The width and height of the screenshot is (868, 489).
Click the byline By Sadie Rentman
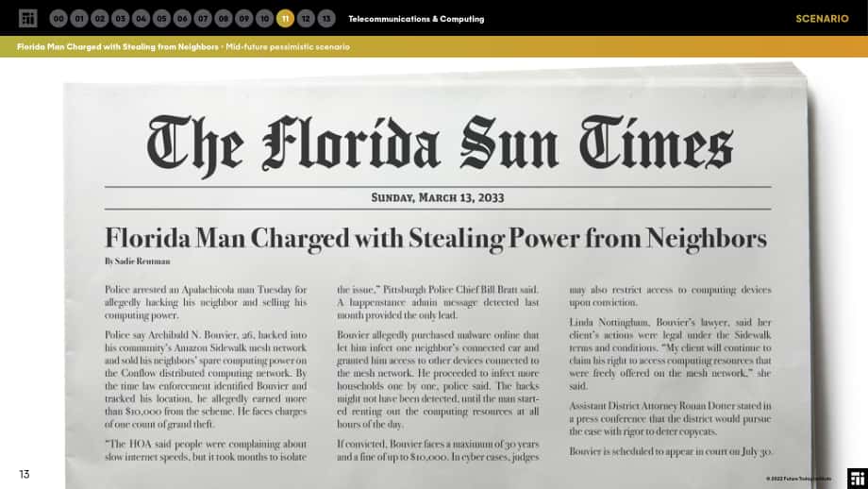[x=138, y=261]
